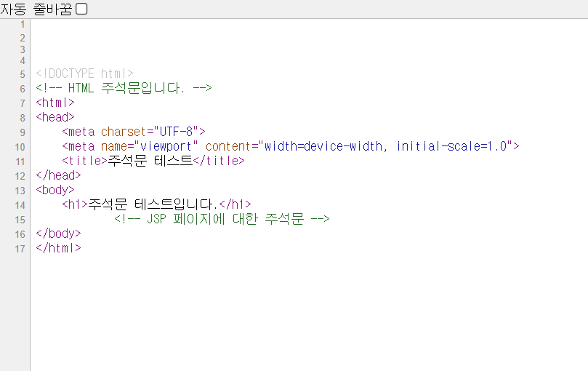Click line number 13 in the gutter
The width and height of the screenshot is (588, 371).
click(x=20, y=191)
